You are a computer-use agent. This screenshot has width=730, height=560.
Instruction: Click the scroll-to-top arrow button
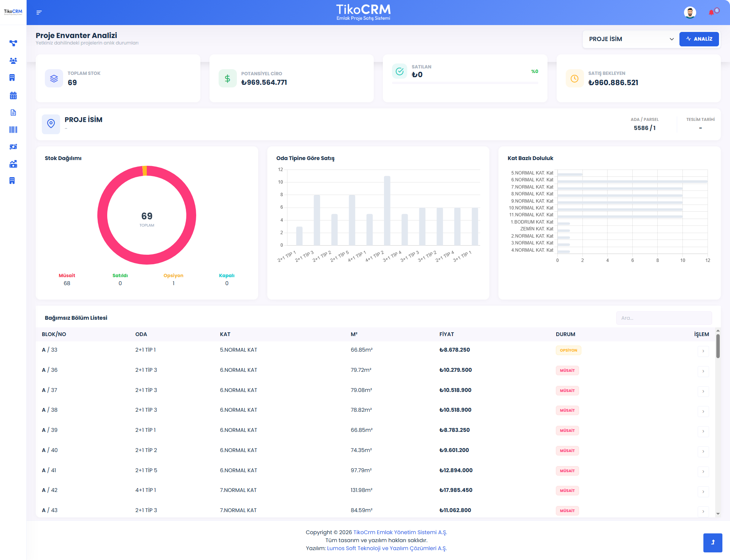(x=713, y=543)
